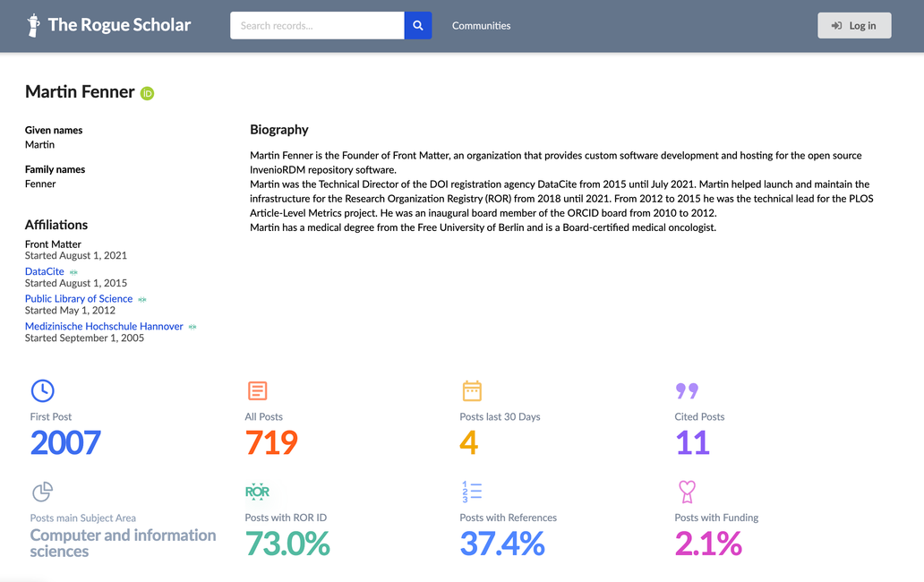
Task: Click the document icon above All Posts
Action: pyautogui.click(x=258, y=390)
